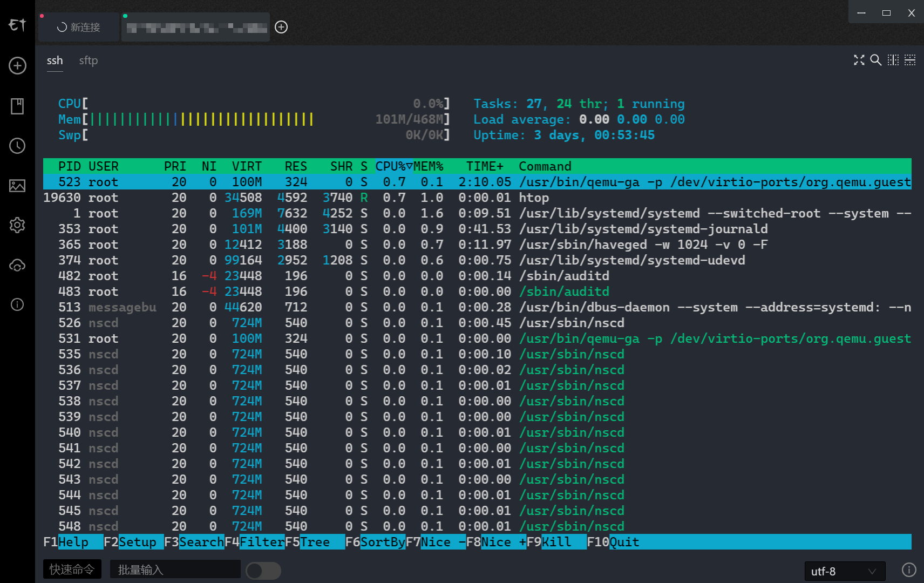Screen dimensions: 924x583
Task: Open the utf-8 encoding dropdown
Action: pyautogui.click(x=844, y=571)
